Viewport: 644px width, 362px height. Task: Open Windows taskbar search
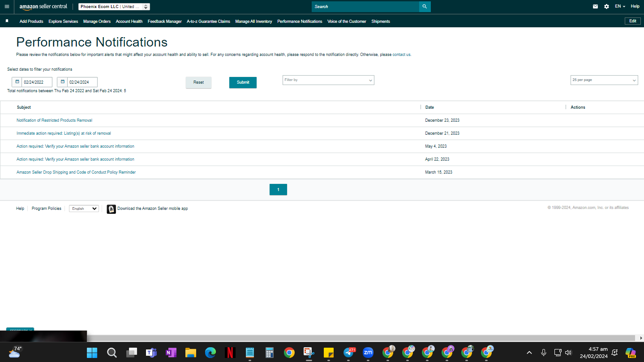click(112, 353)
